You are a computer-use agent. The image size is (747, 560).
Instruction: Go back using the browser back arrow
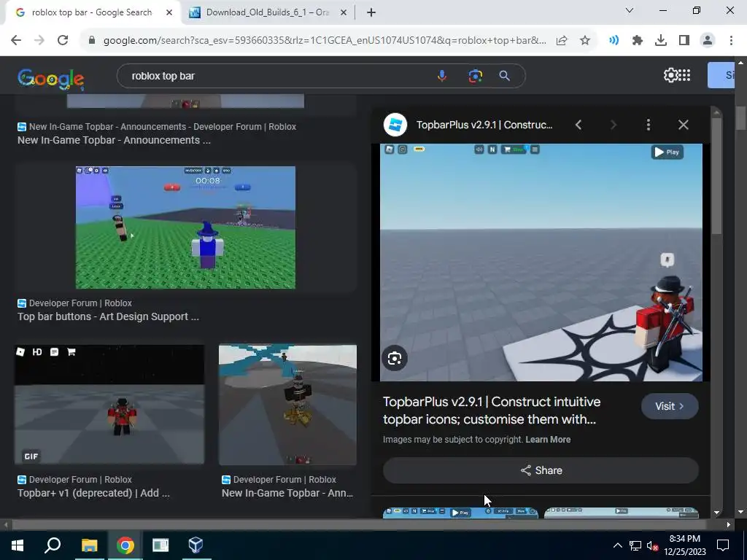16,41
